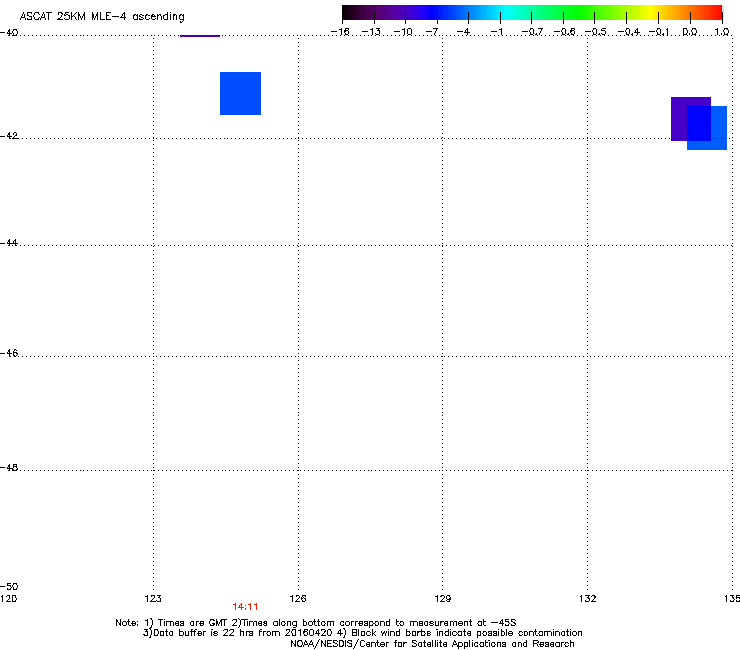Click the 129 longitude axis label
740x650 pixels.
click(x=443, y=599)
